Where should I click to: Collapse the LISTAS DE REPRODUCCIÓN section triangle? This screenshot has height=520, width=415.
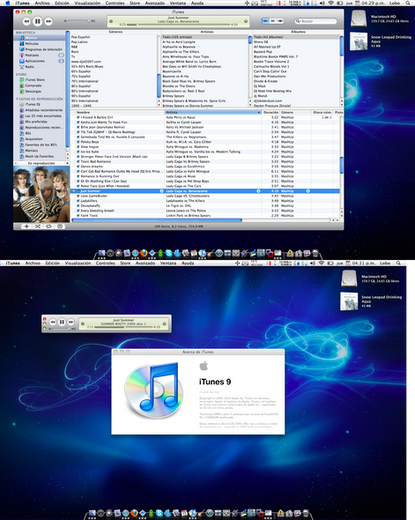coord(17,99)
